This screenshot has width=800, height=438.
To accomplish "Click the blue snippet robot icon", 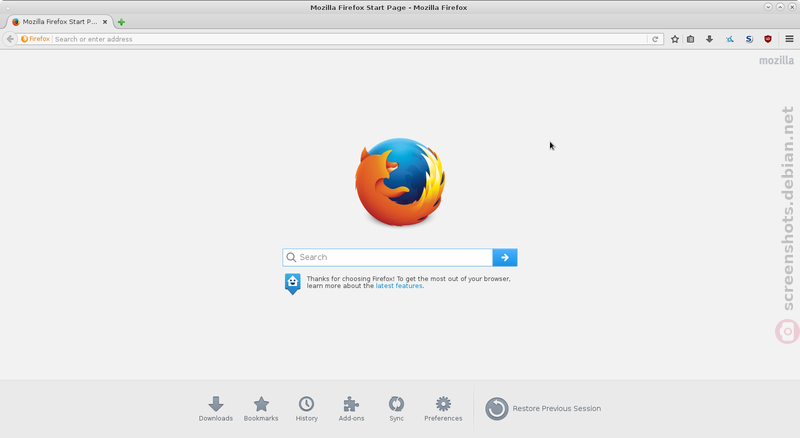I will pos(292,284).
